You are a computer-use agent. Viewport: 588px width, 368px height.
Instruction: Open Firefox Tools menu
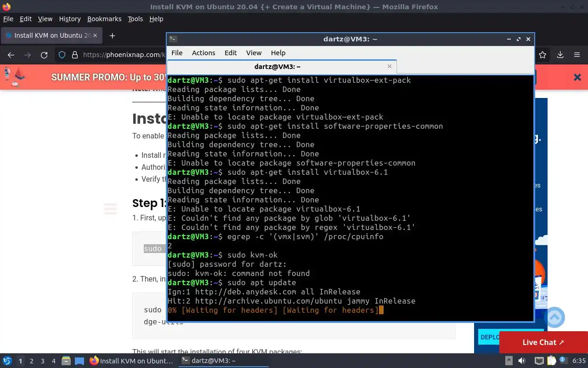click(136, 19)
